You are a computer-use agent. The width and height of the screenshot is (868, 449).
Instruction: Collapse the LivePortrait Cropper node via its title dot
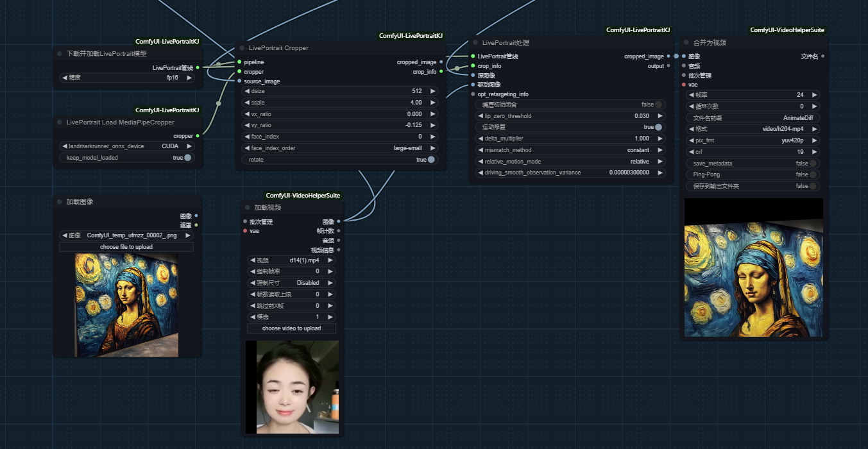pyautogui.click(x=242, y=48)
